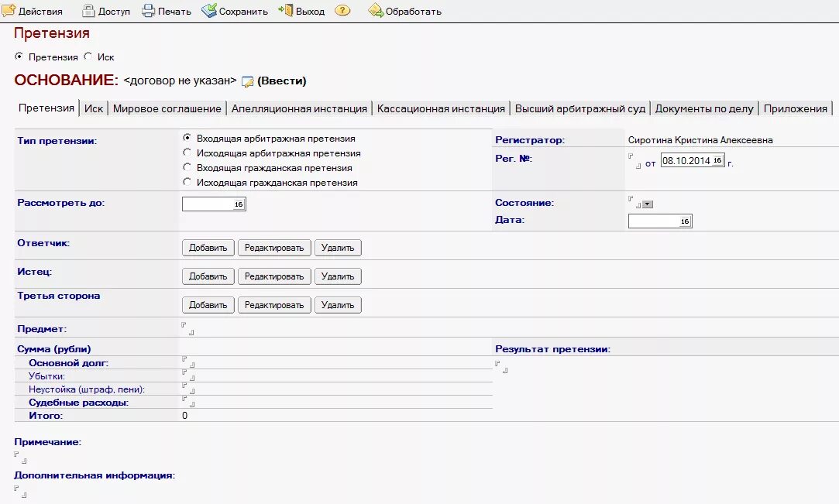Click the edit icon next to договор не указан
839x504 pixels.
click(x=247, y=81)
